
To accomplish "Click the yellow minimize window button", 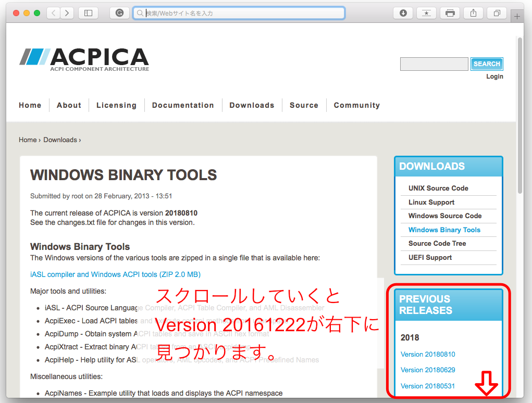I will point(27,13).
